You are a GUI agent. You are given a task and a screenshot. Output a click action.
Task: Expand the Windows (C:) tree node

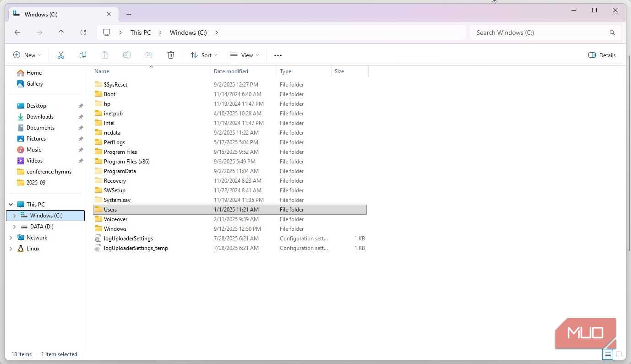[x=15, y=216]
